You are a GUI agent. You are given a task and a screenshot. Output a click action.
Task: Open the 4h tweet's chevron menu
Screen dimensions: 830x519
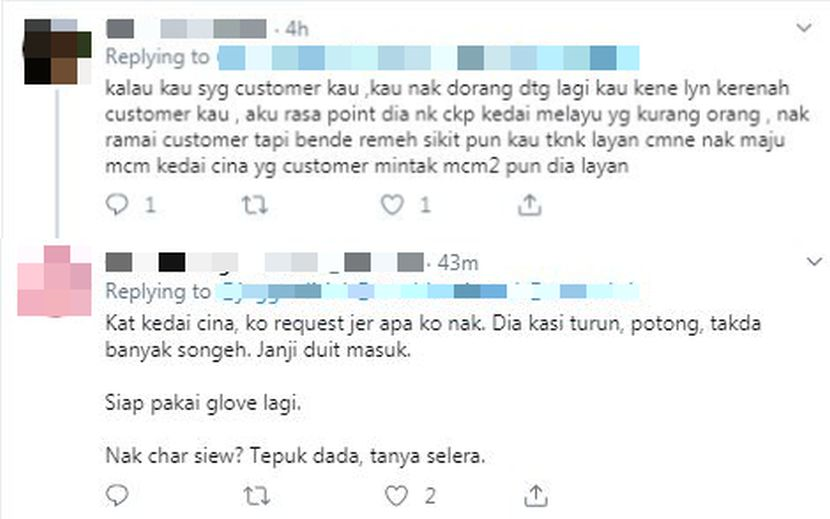804,27
